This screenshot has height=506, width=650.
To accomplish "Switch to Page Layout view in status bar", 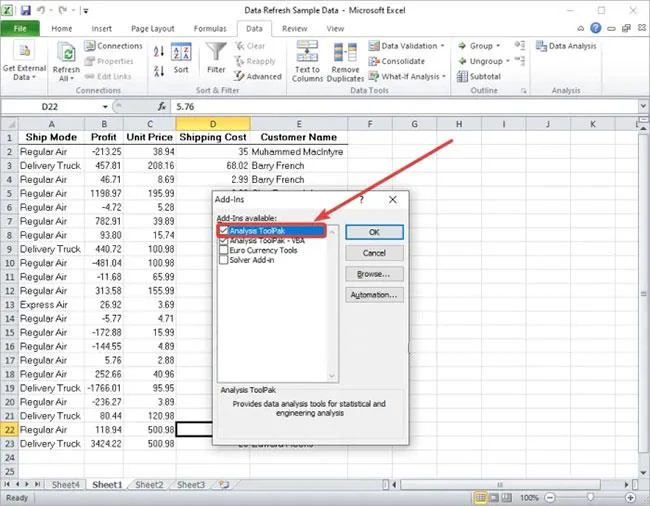I will click(x=494, y=497).
